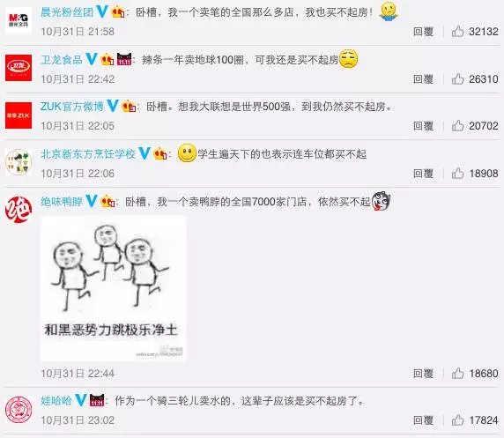Open the 娃哈哈 circular logo avatar

19,410
